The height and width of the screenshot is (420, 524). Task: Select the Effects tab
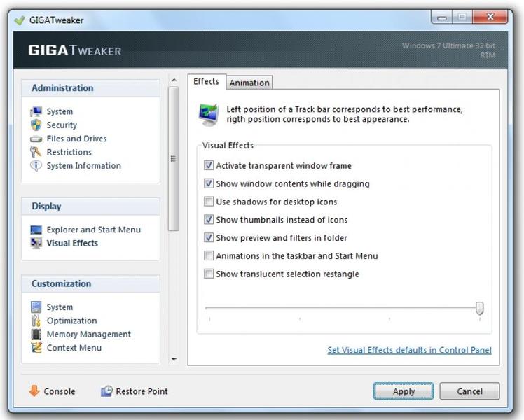(x=206, y=81)
